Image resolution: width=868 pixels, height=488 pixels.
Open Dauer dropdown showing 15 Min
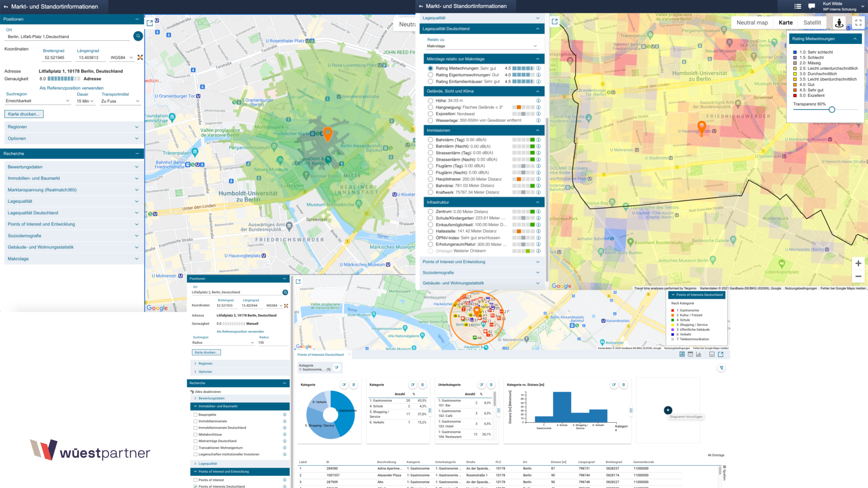(85, 101)
